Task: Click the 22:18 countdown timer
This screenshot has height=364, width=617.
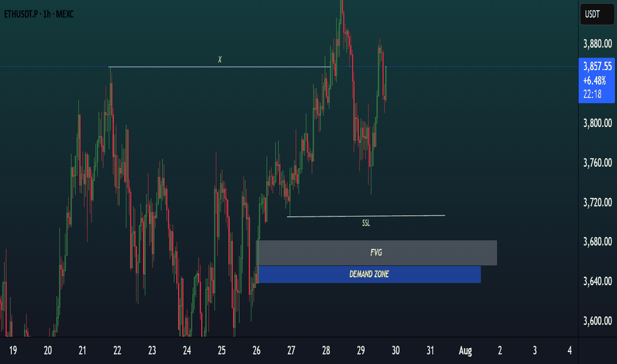Action: pyautogui.click(x=593, y=94)
